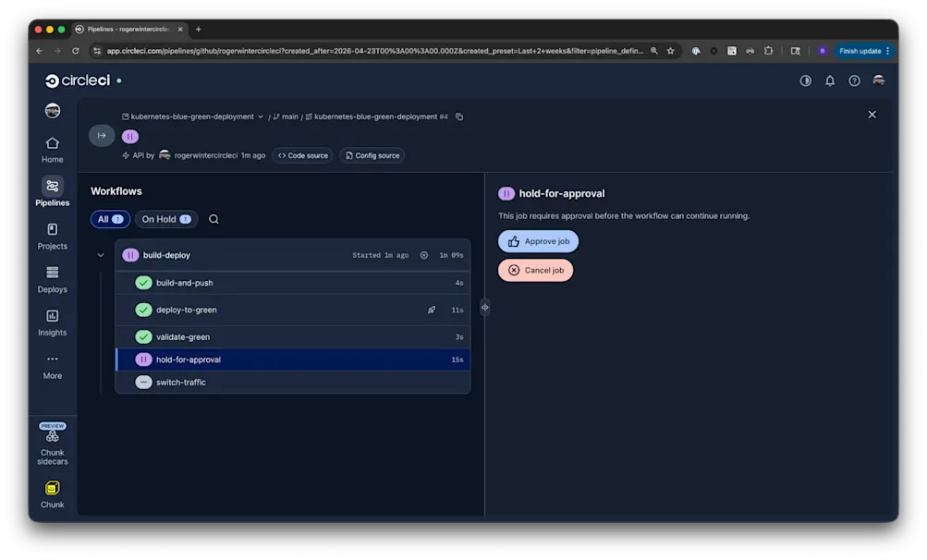Screen dimensions: 927x560
Task: Open Deploys in the sidebar
Action: pyautogui.click(x=52, y=279)
